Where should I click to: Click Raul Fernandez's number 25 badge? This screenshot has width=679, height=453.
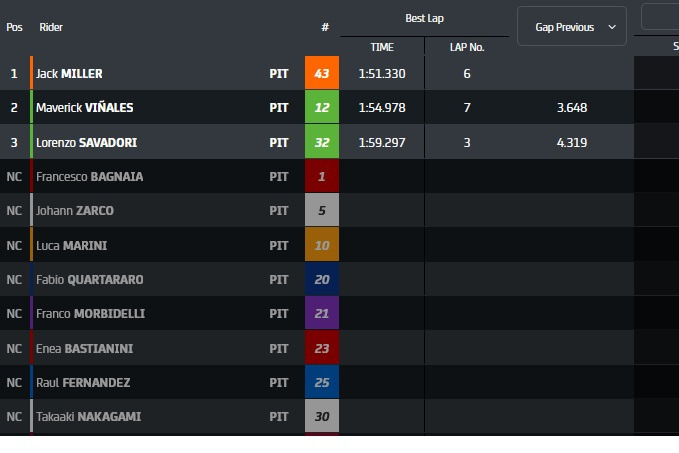click(x=322, y=382)
